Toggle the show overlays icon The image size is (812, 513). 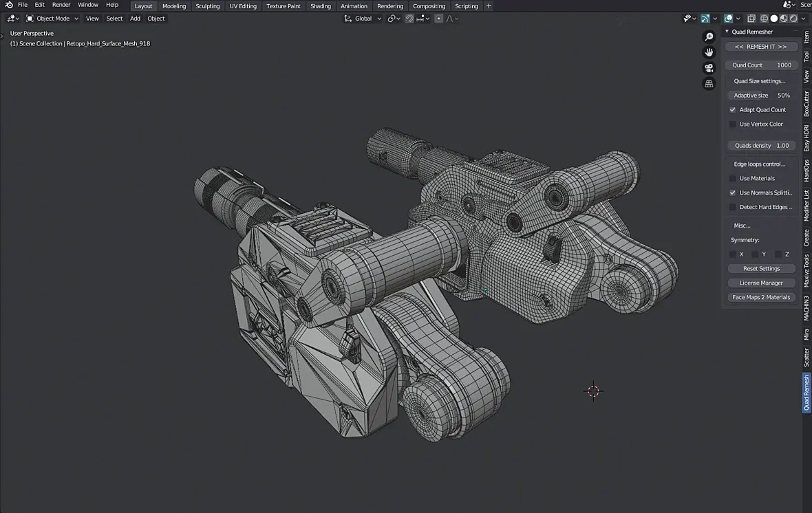point(728,19)
